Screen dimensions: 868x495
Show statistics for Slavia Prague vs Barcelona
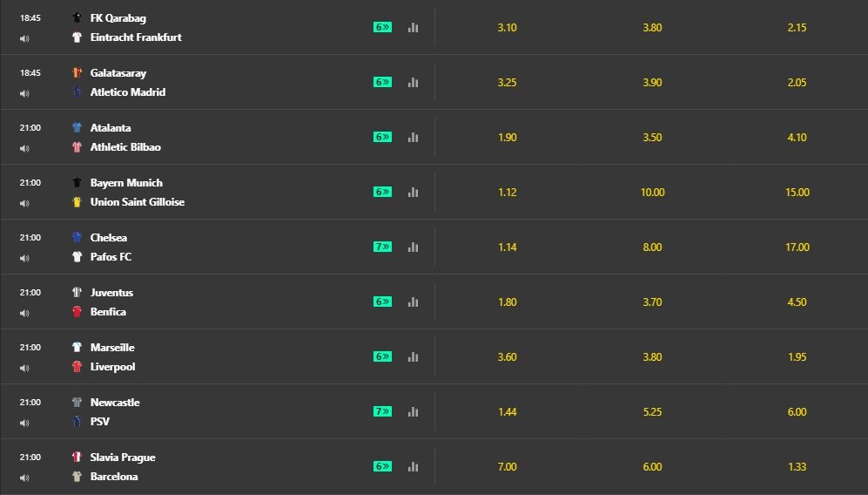point(413,466)
